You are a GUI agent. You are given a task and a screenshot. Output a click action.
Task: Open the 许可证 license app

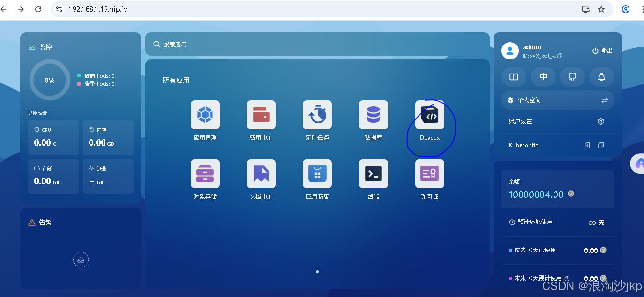430,174
